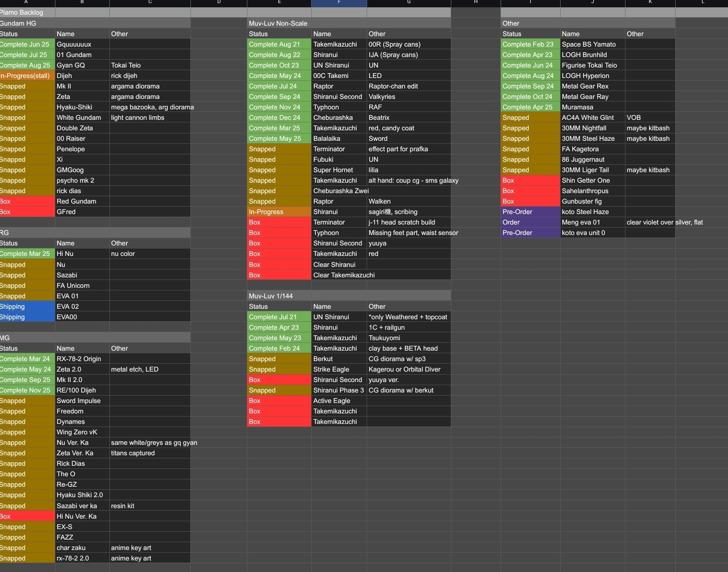The image size is (728, 572).
Task: Select the column F header
Action: (x=339, y=3)
